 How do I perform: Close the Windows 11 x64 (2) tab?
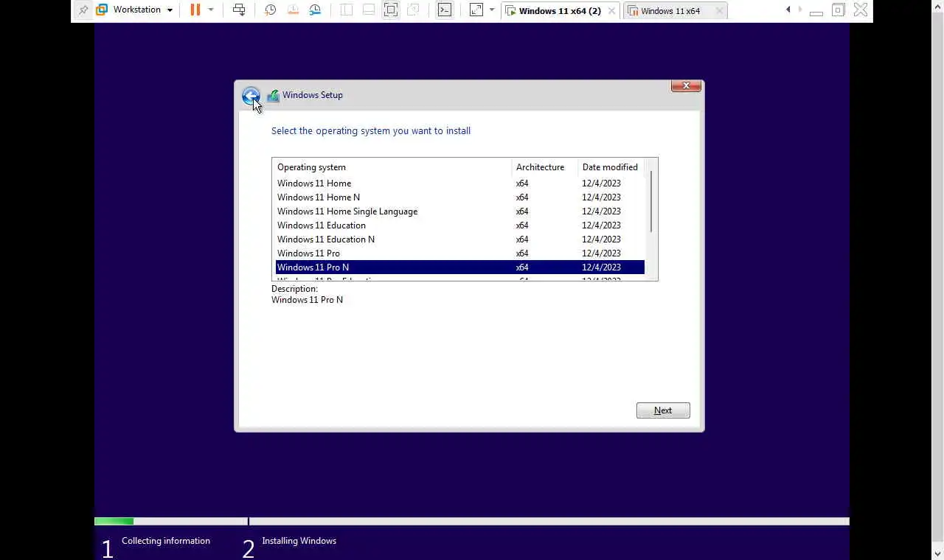pos(611,11)
